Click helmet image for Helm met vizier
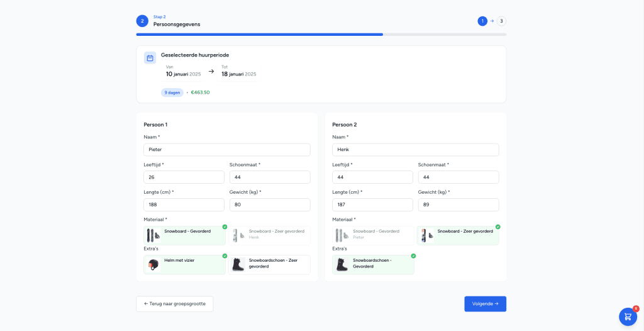The width and height of the screenshot is (644, 331). 154,265
